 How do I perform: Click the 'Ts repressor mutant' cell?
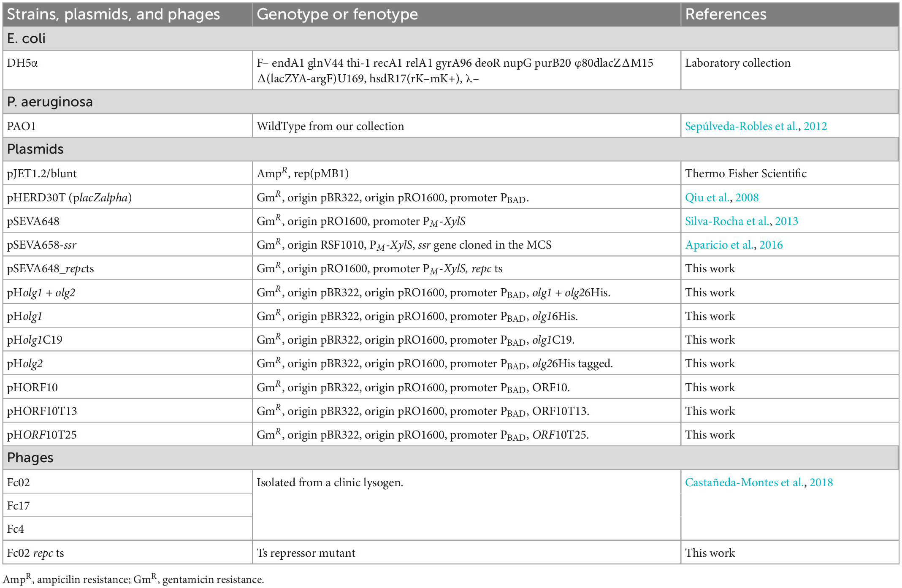(466, 552)
